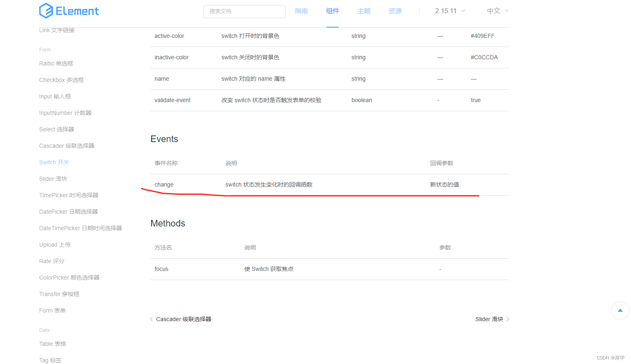Open the 资源 nav tab
The height and width of the screenshot is (364, 631).
(x=395, y=11)
